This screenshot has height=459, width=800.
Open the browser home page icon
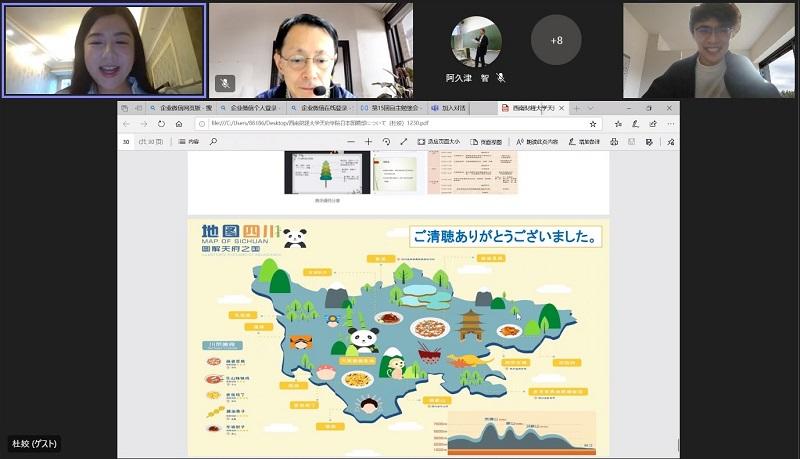(x=179, y=124)
